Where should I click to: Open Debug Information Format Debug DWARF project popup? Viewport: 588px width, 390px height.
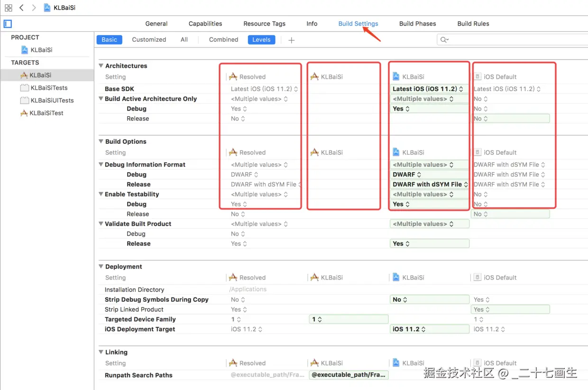point(429,175)
